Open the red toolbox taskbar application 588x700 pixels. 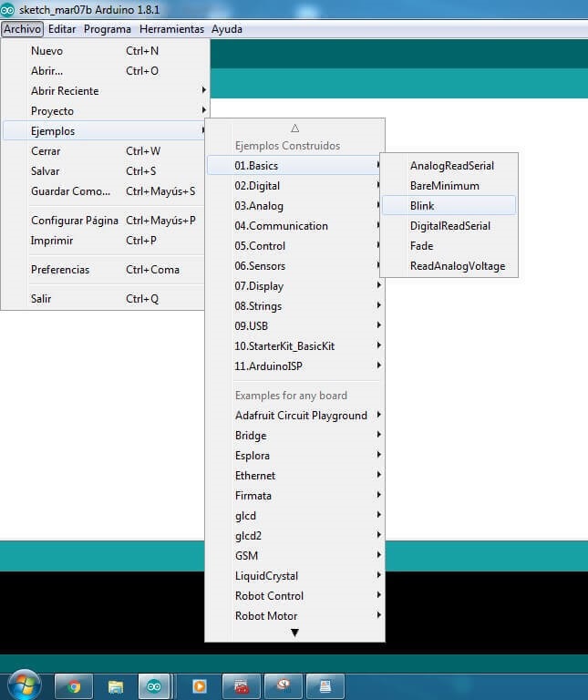[x=242, y=686]
